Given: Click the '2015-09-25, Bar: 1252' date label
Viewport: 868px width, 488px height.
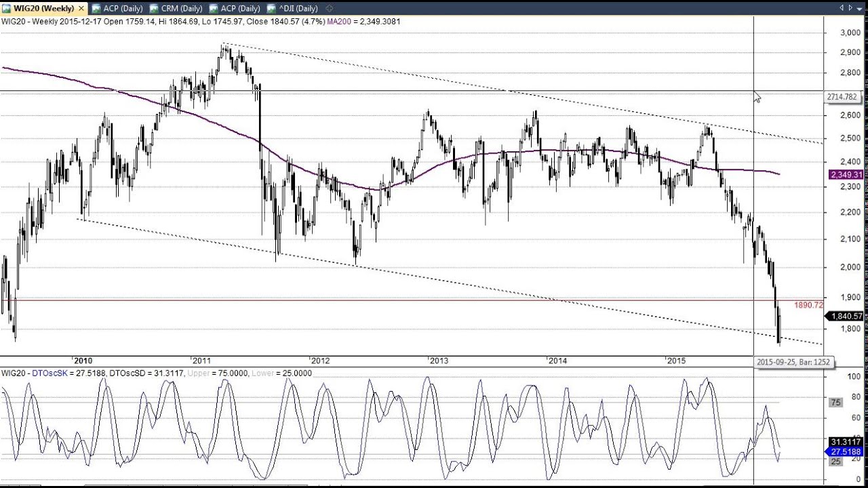Looking at the screenshot, I should (x=793, y=362).
